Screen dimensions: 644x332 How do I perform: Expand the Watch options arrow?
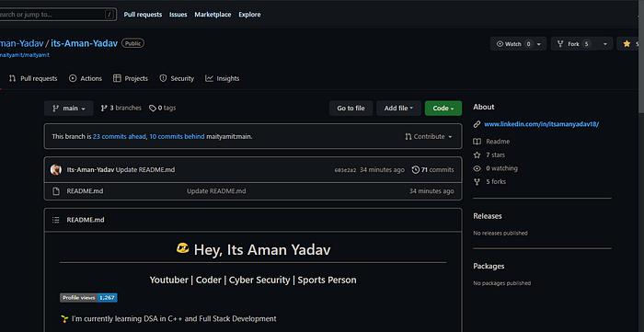539,44
